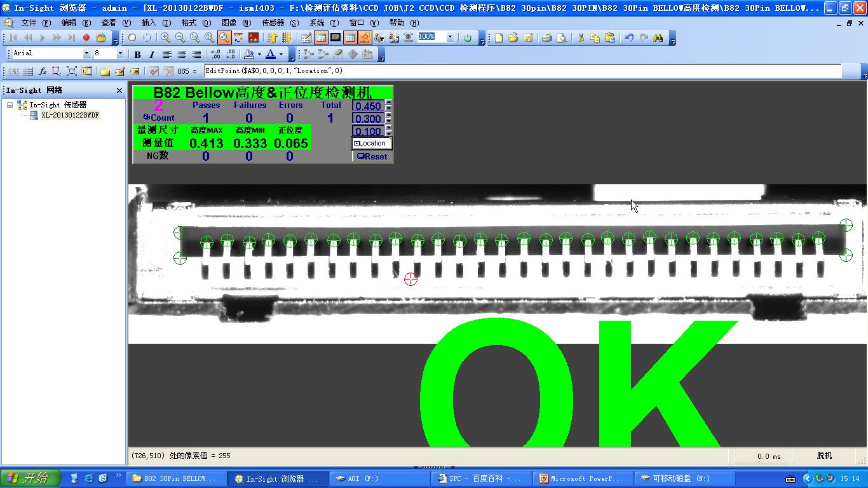Click the accept formula checkmark icon

[154, 71]
